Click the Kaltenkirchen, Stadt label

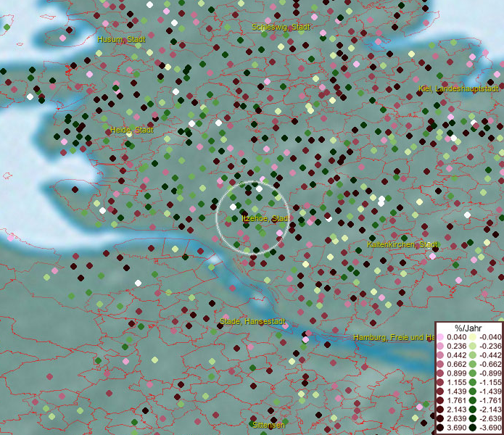[402, 244]
